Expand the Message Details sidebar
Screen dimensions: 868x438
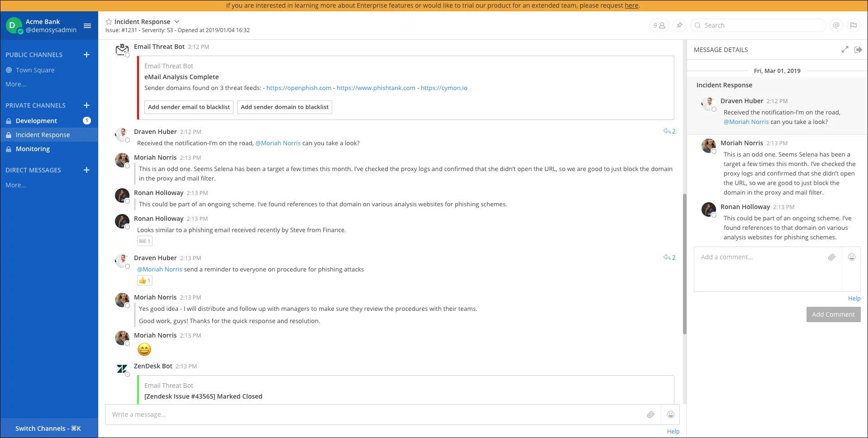tap(845, 50)
